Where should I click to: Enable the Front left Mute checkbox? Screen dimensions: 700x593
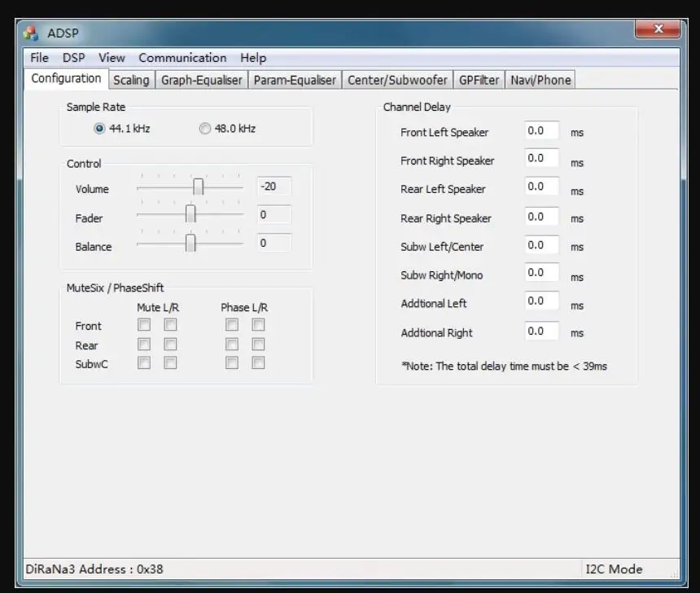tap(144, 324)
